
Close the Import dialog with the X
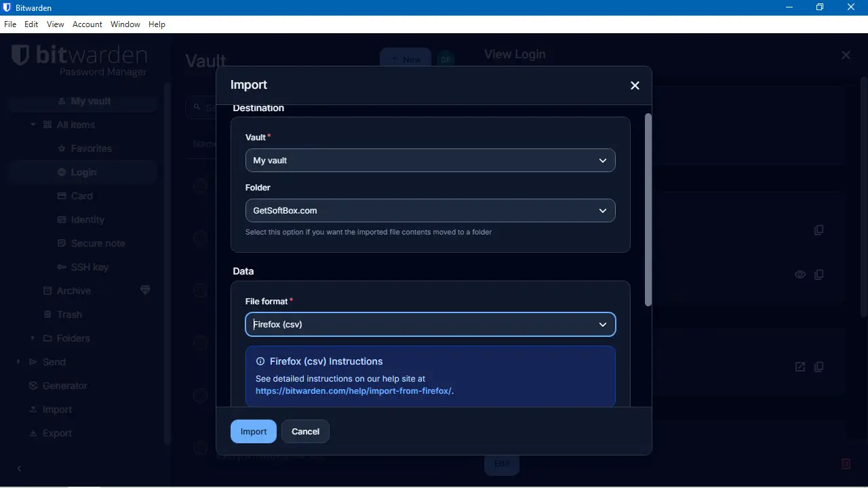(635, 85)
